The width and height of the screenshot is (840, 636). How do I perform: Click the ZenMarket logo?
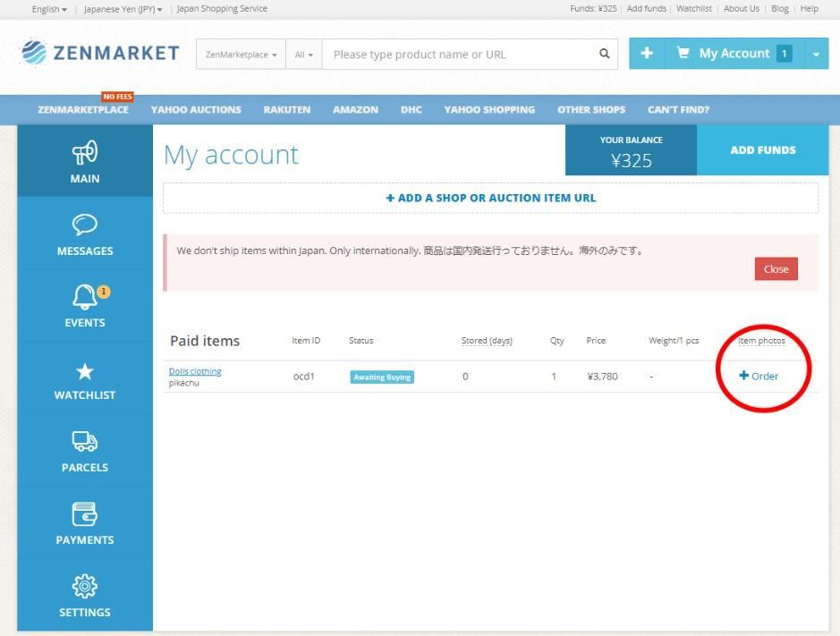pyautogui.click(x=99, y=53)
